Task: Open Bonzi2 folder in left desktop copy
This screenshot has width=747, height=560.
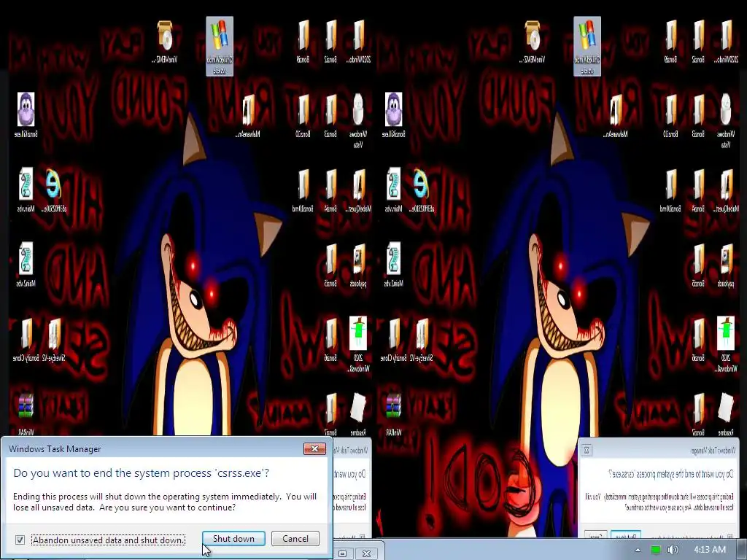Action: tap(330, 42)
